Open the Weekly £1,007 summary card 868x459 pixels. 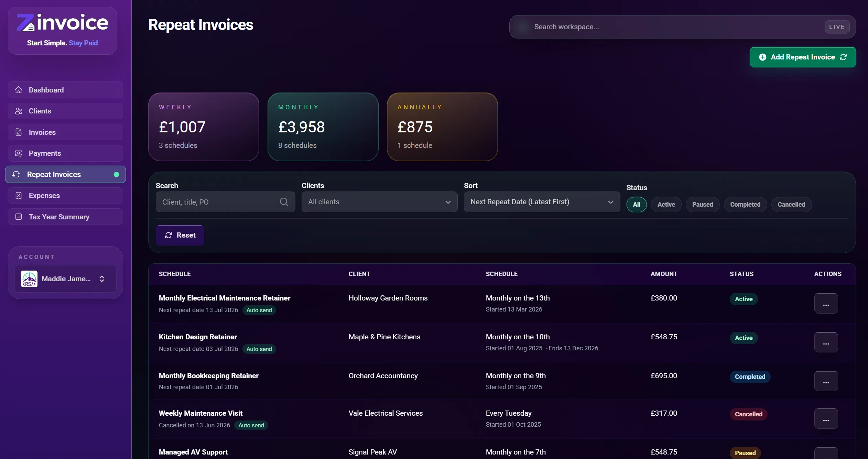pos(204,127)
